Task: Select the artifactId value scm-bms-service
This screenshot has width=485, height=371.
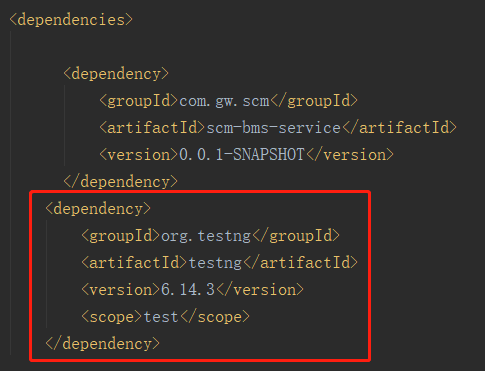Action: click(274, 128)
